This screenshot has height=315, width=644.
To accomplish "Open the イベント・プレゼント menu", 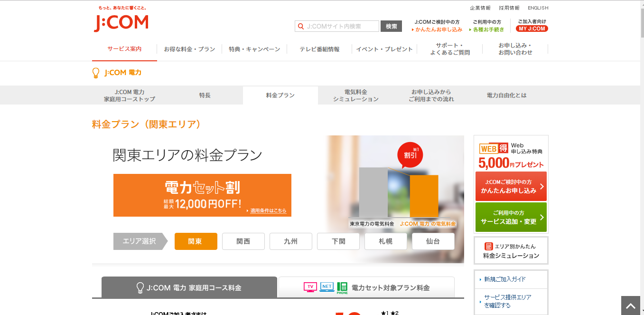I will (x=384, y=49).
